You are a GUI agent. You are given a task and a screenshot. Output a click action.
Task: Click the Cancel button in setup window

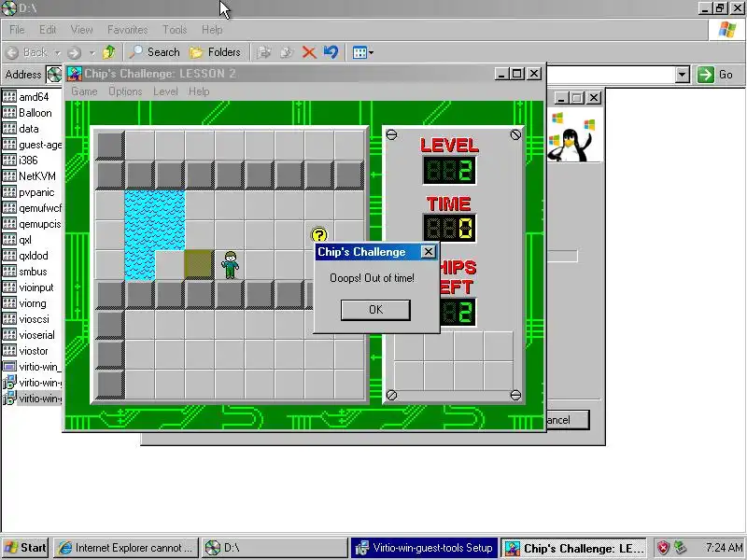coord(568,420)
